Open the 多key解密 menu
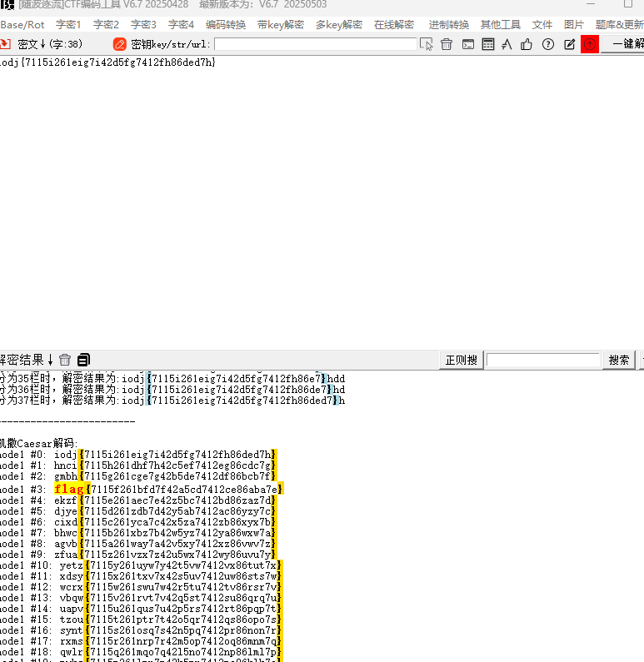Viewport: 644px width, 662px height. tap(338, 25)
